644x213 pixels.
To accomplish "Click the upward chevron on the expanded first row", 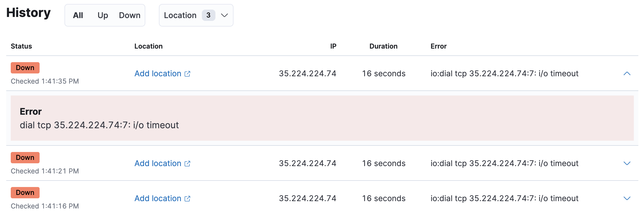I will coord(627,74).
